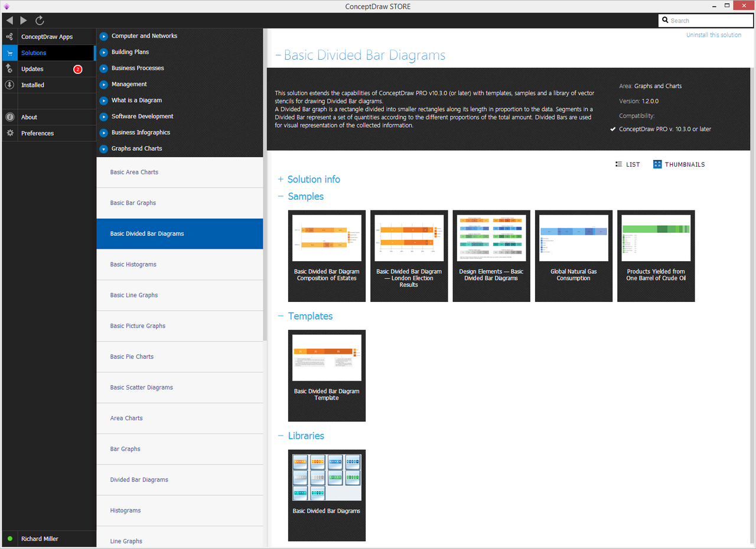Image resolution: width=756 pixels, height=549 pixels.
Task: Select Basic Line Graphs solution
Action: tap(180, 295)
